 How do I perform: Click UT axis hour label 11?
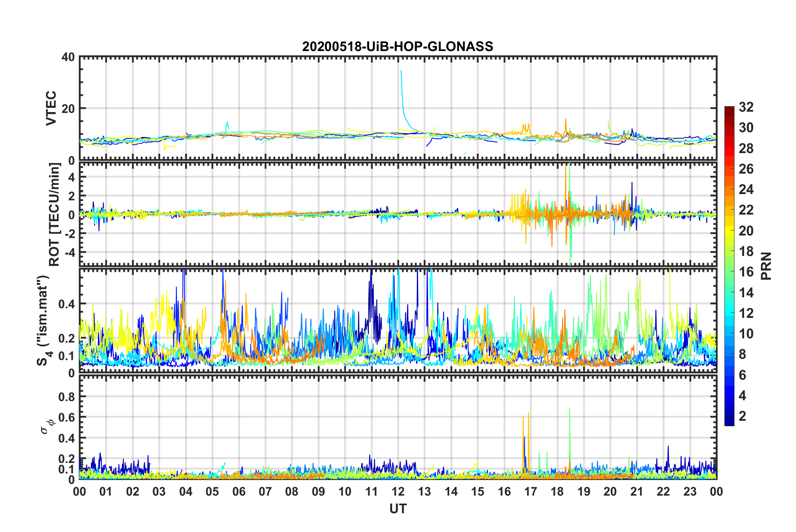pyautogui.click(x=372, y=491)
